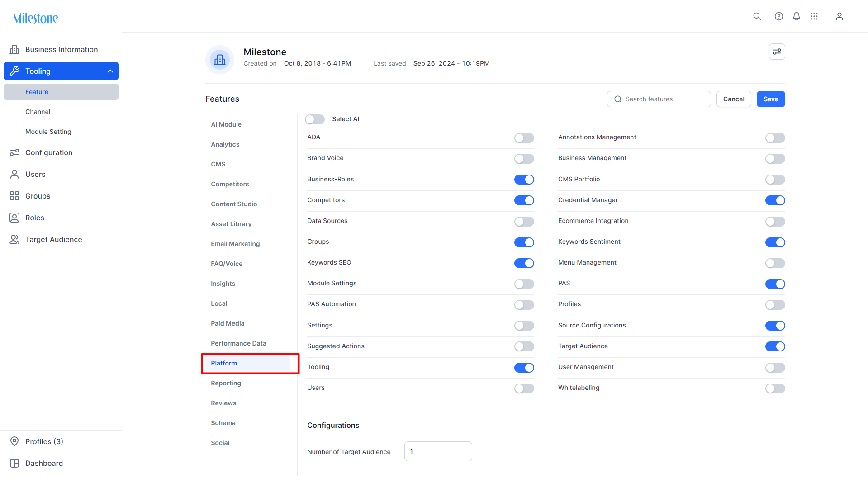The width and height of the screenshot is (868, 488).
Task: Switch off the Tooling feature toggle
Action: coord(524,368)
